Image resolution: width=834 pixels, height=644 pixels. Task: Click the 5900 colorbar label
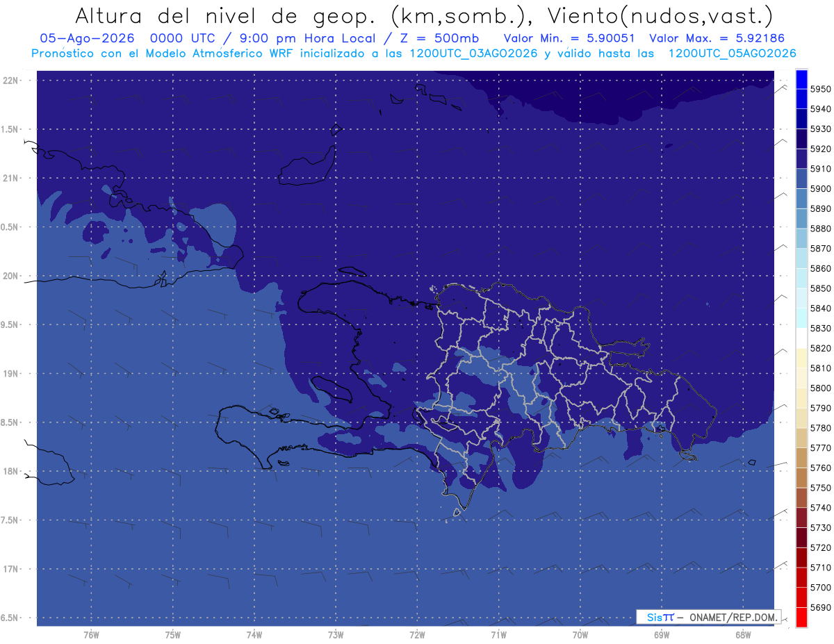pyautogui.click(x=821, y=188)
